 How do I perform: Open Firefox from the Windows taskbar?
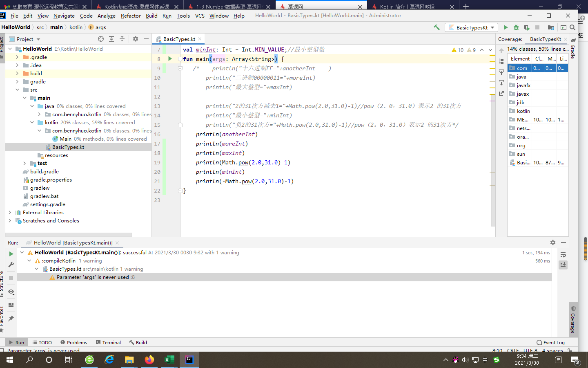pos(149,360)
